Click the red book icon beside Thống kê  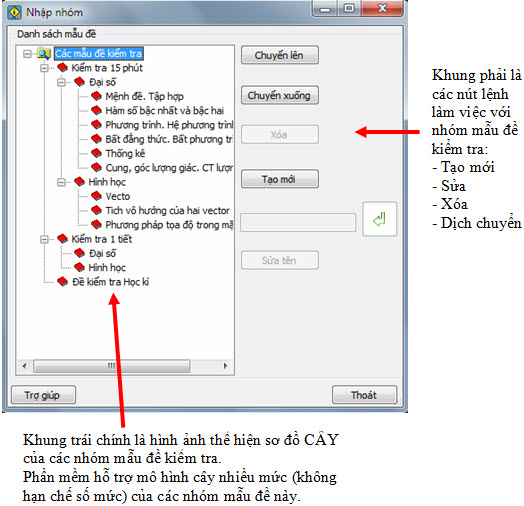click(x=96, y=153)
